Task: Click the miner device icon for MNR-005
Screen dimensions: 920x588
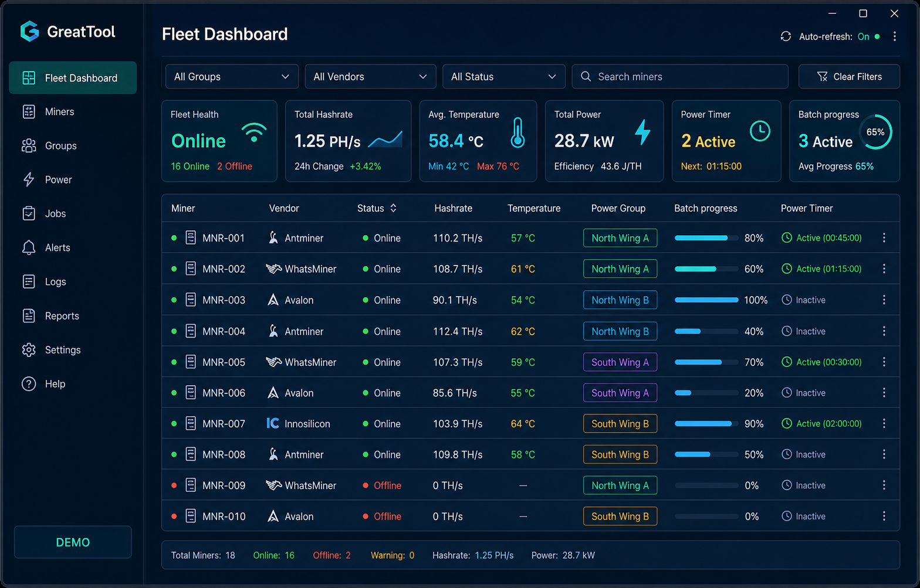Action: click(191, 362)
